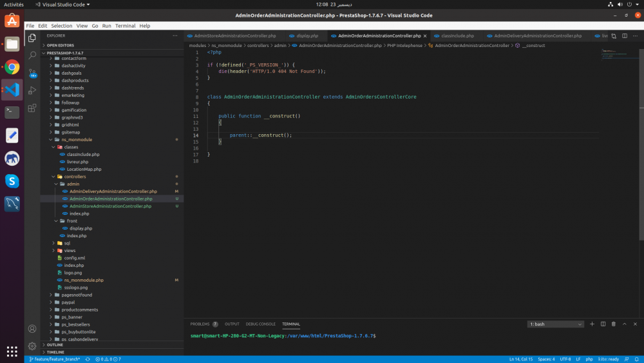Click the Manage gear icon
This screenshot has height=363, width=644.
[x=32, y=346]
